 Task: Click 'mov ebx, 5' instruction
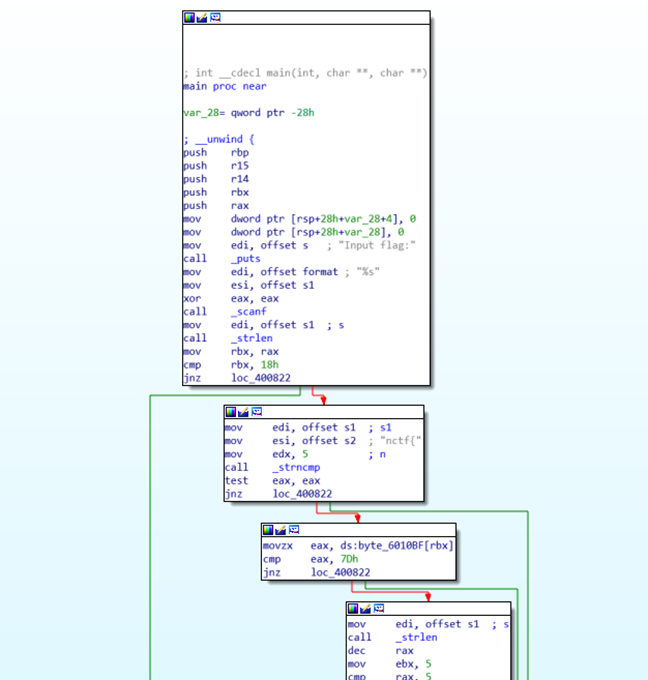click(389, 664)
